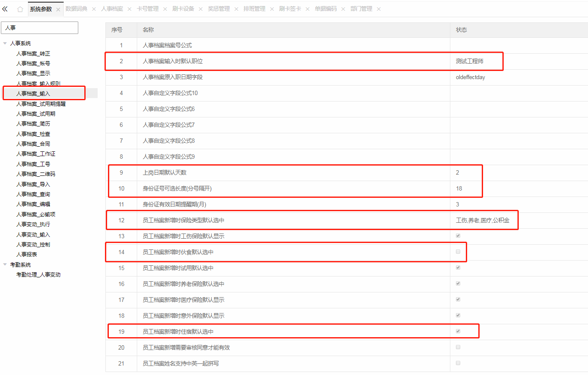
Task: Close the 刷卡设备 tab
Action: coord(200,9)
